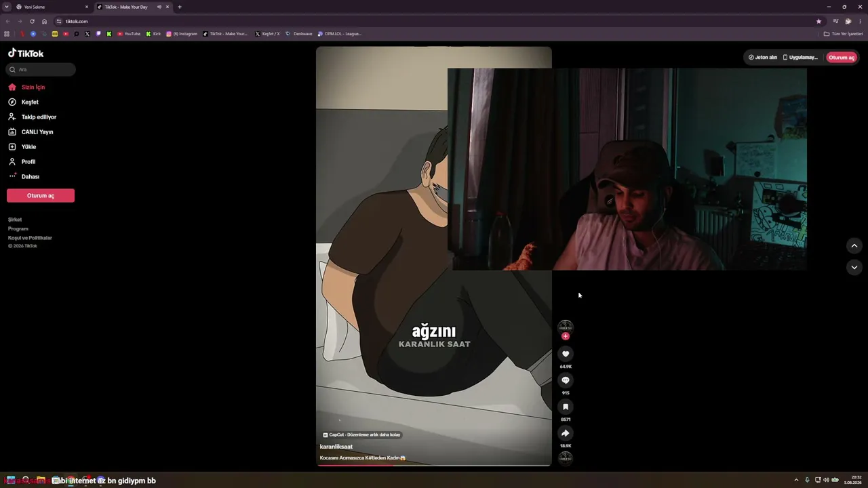Image resolution: width=868 pixels, height=488 pixels.
Task: Open the DPM.LOL - League bookmark
Action: [340, 34]
